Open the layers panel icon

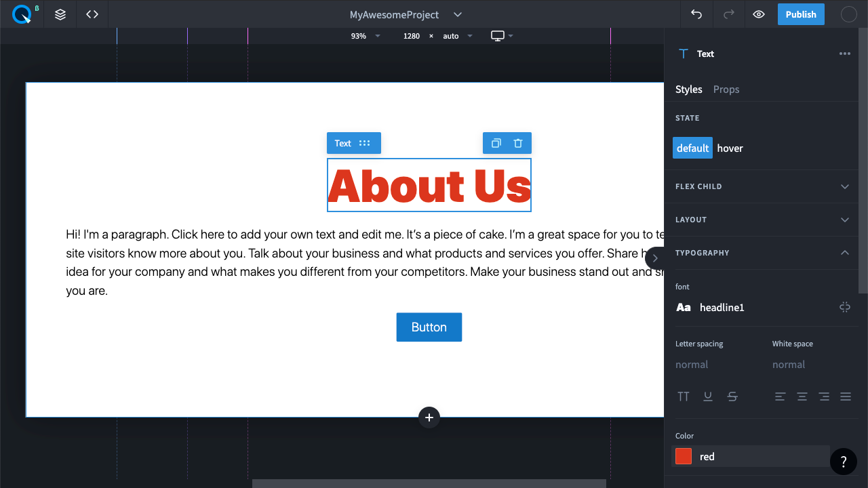coord(60,14)
